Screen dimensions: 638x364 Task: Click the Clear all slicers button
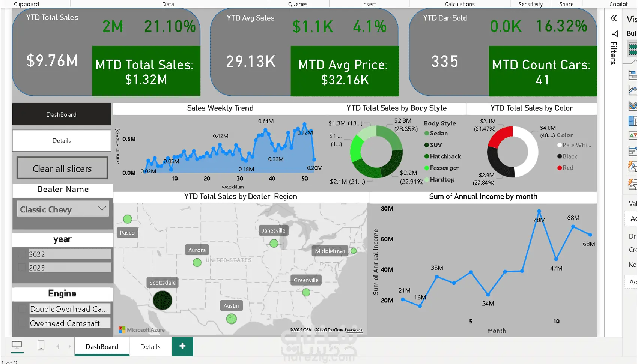tap(62, 168)
